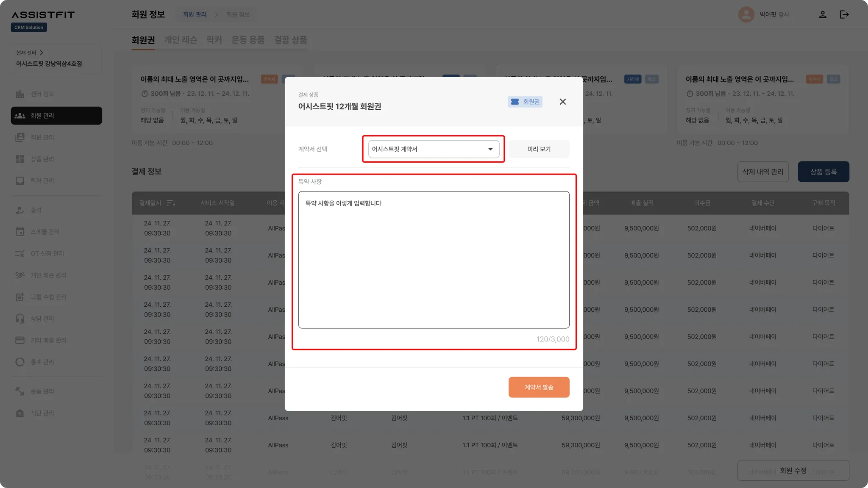
Task: Click the 통계 관리 chart icon
Action: pos(20,362)
